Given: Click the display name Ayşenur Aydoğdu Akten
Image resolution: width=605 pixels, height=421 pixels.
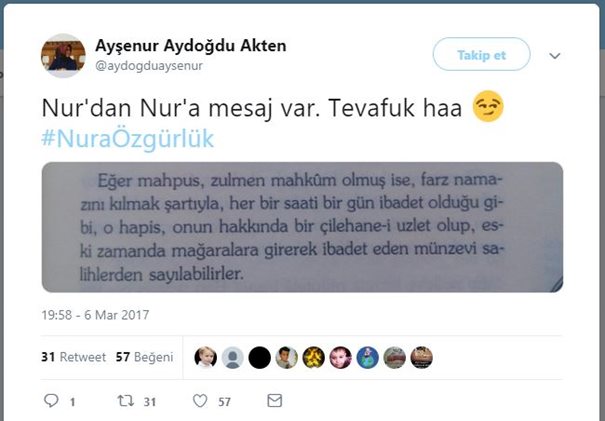Looking at the screenshot, I should pyautogui.click(x=191, y=46).
